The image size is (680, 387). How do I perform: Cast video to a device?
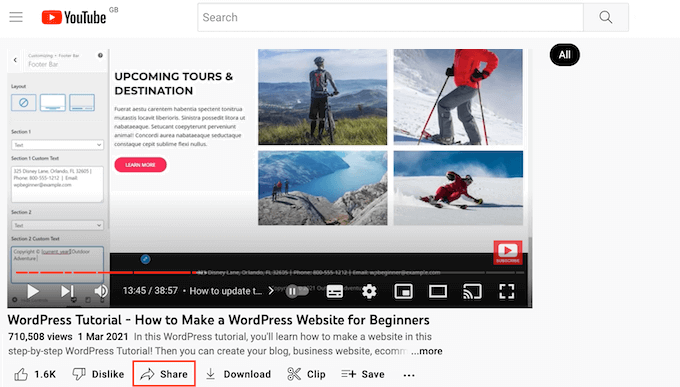point(472,291)
